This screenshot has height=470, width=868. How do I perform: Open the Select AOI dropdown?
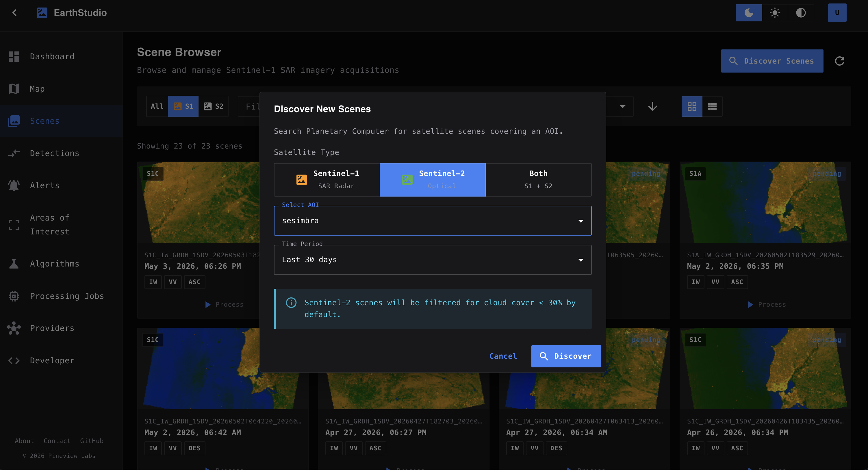pos(433,221)
